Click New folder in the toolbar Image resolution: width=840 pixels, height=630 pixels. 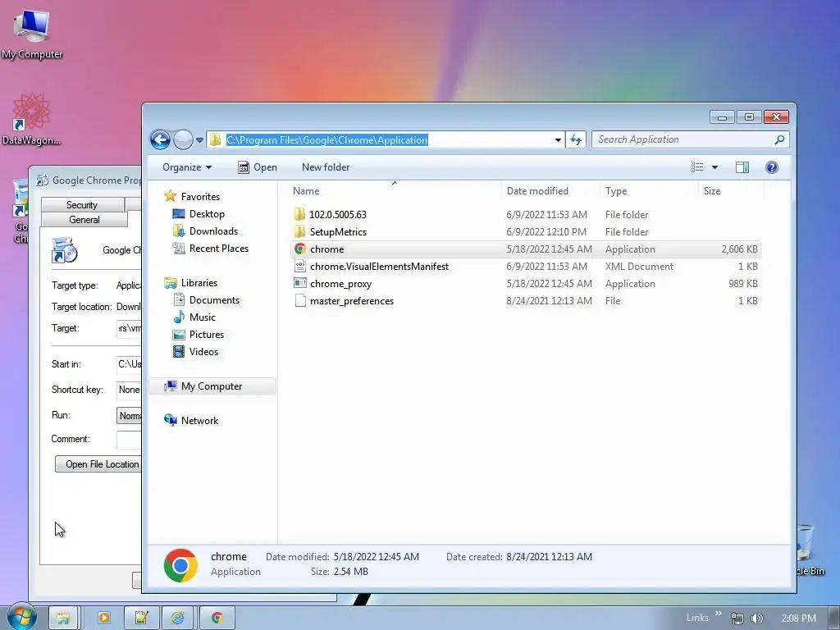point(326,167)
